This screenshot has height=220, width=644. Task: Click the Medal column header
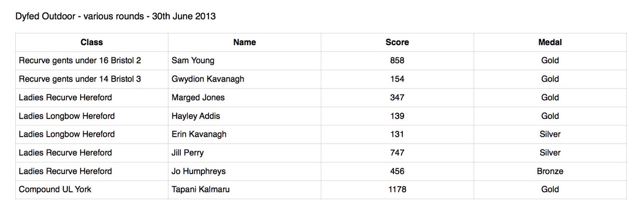[x=550, y=42]
